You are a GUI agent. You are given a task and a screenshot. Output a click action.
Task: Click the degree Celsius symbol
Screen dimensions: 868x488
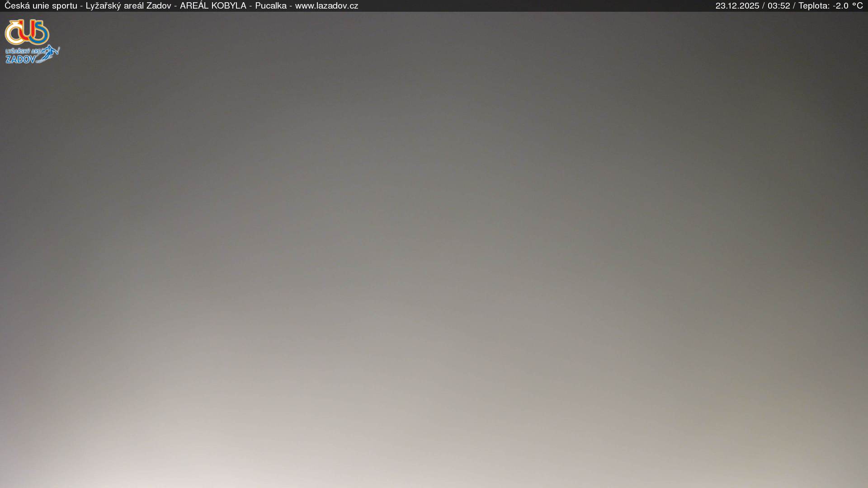coord(857,6)
